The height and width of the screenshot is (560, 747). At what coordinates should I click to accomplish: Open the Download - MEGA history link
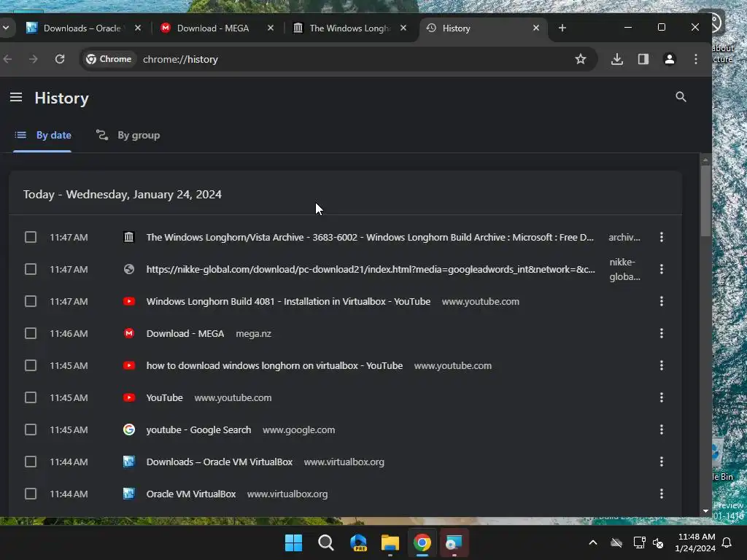coord(185,333)
